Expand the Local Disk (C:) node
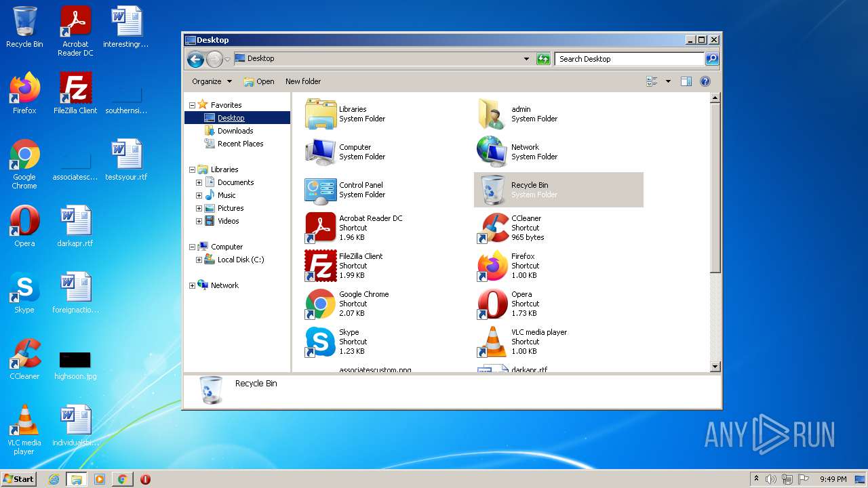The height and width of the screenshot is (488, 868). pos(199,260)
